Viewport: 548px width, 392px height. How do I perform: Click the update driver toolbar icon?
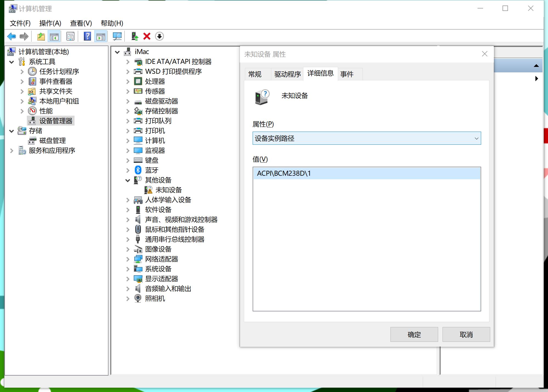point(135,36)
